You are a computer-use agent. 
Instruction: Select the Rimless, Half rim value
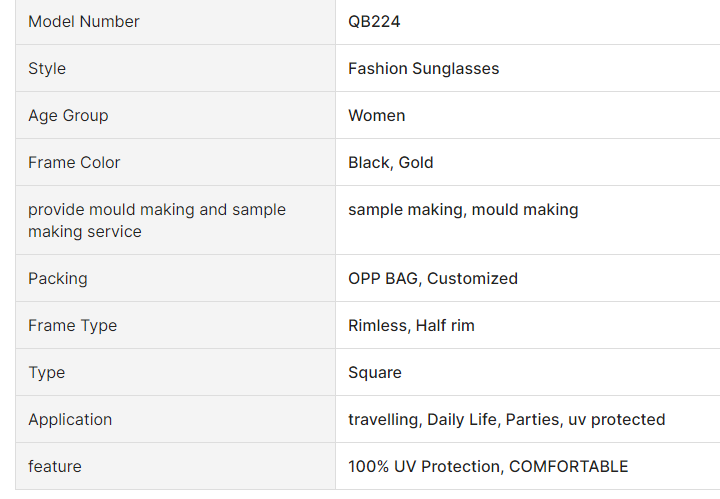click(x=411, y=325)
